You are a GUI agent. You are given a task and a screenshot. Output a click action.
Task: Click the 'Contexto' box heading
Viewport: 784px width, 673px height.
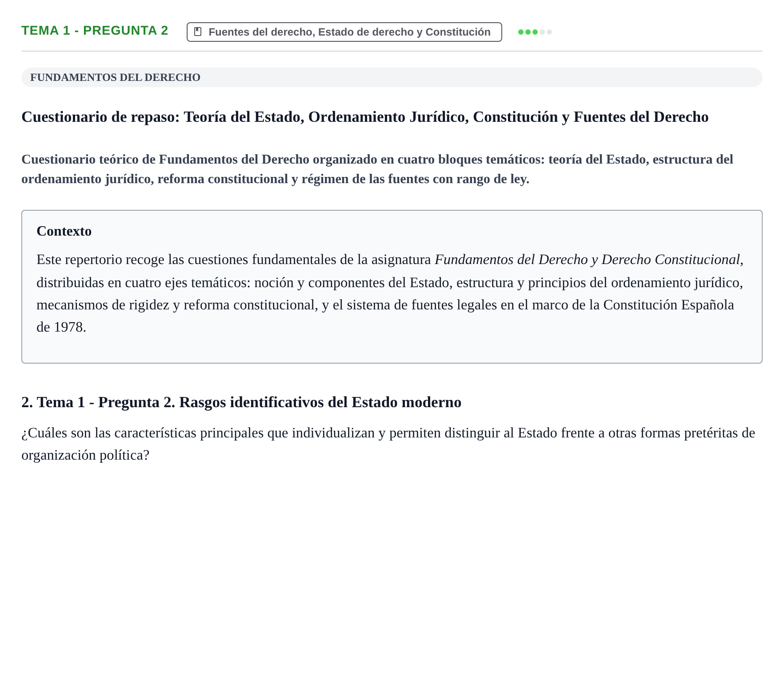(x=64, y=231)
